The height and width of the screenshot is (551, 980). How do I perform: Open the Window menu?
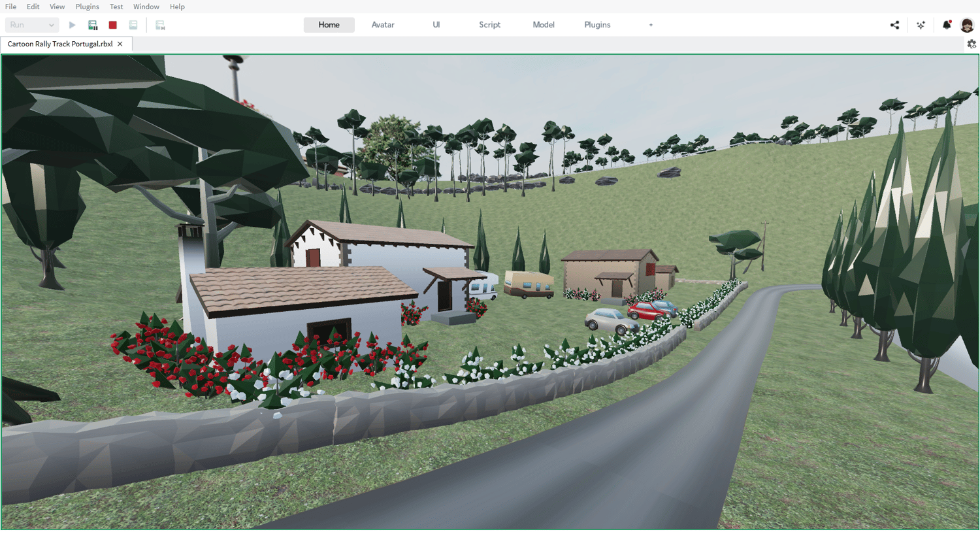point(146,7)
